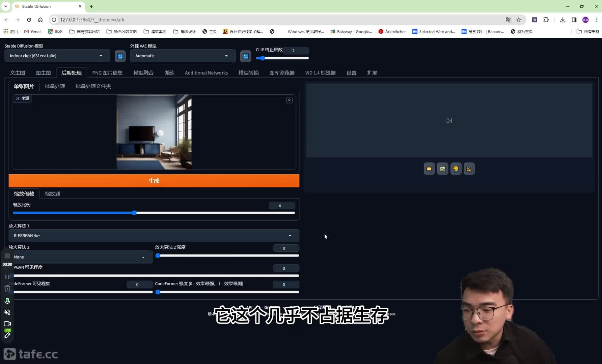The image size is (602, 364).
Task: Open browser downloads
Action: tap(563, 20)
